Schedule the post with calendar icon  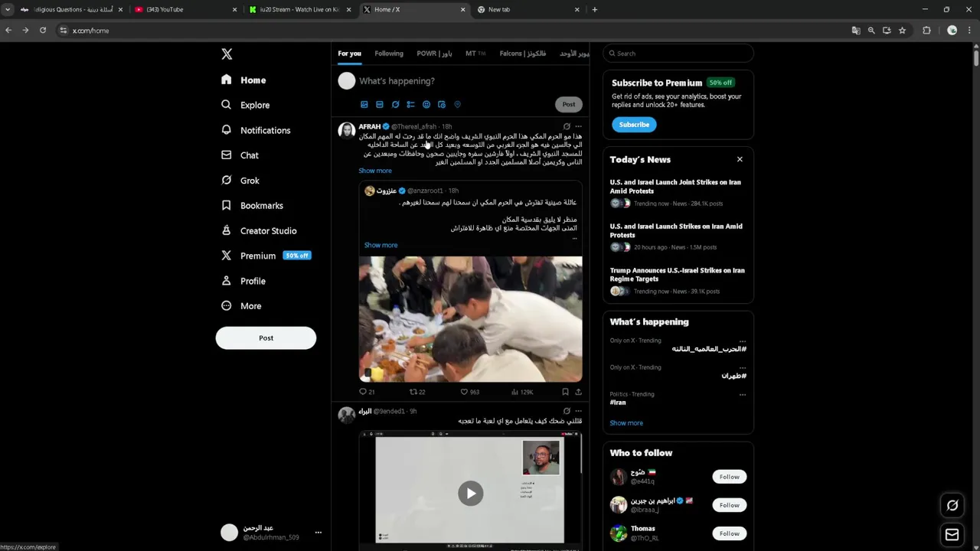coord(442,104)
